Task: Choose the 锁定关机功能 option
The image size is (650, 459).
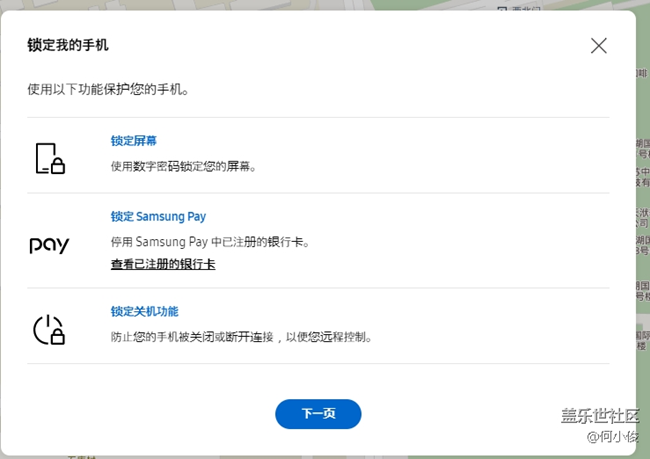Action: [144, 311]
